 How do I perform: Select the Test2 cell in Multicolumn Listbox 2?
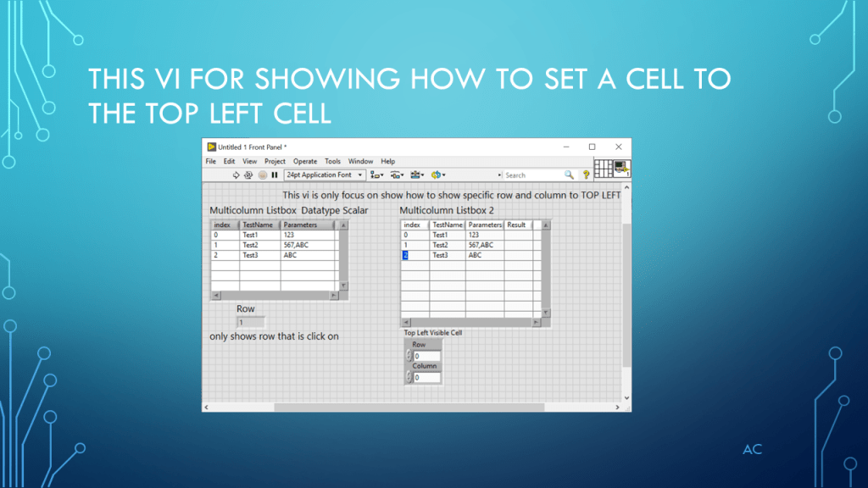point(447,245)
